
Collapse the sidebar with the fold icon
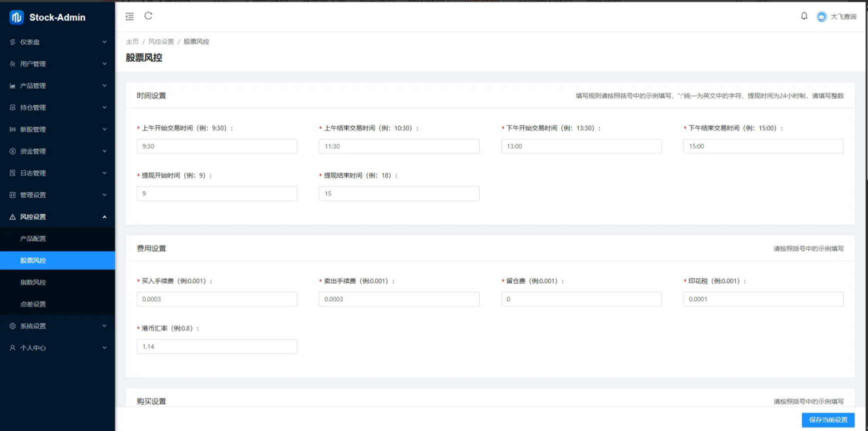coord(130,16)
